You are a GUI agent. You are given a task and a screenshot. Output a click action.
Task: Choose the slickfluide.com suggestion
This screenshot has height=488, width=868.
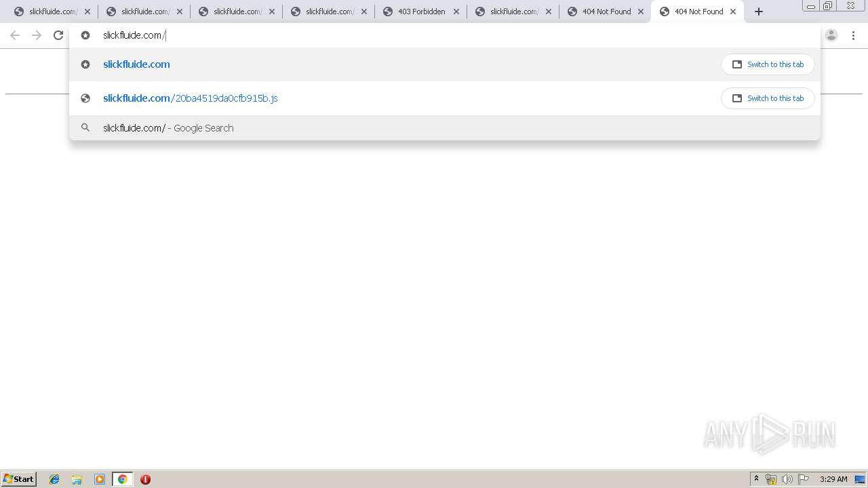click(x=444, y=64)
